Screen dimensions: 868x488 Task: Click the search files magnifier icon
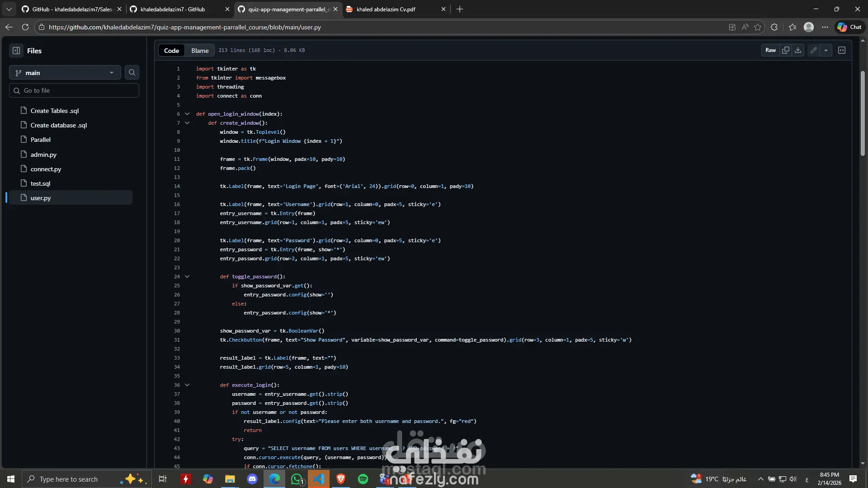click(132, 72)
